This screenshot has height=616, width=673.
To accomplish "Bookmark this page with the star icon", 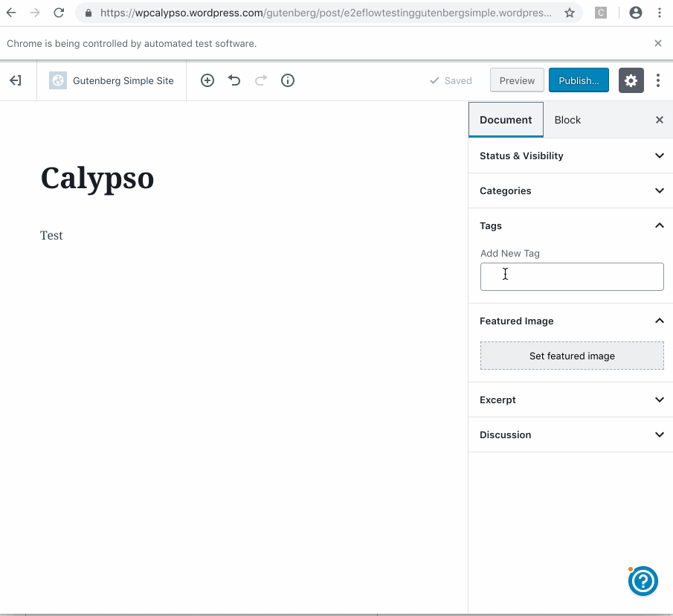I will (570, 13).
